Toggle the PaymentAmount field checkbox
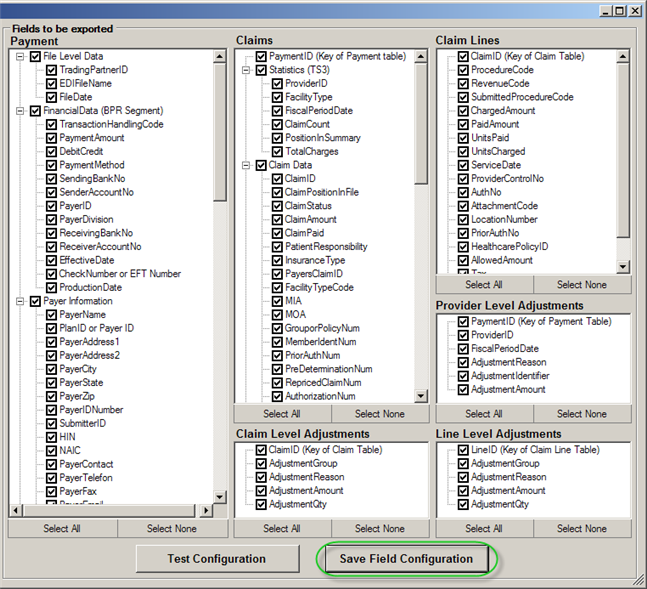Viewport: 647px width, 589px height. 51,138
